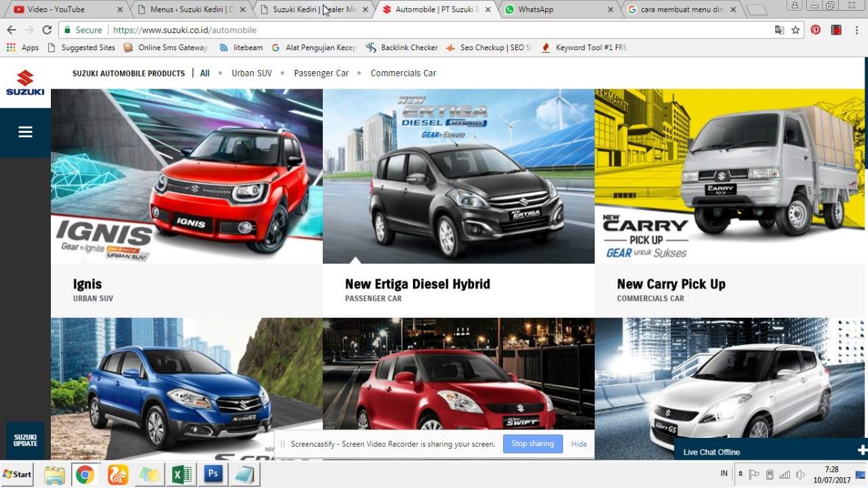Bookmark this page with star icon
This screenshot has width=868, height=488.
coord(795,30)
